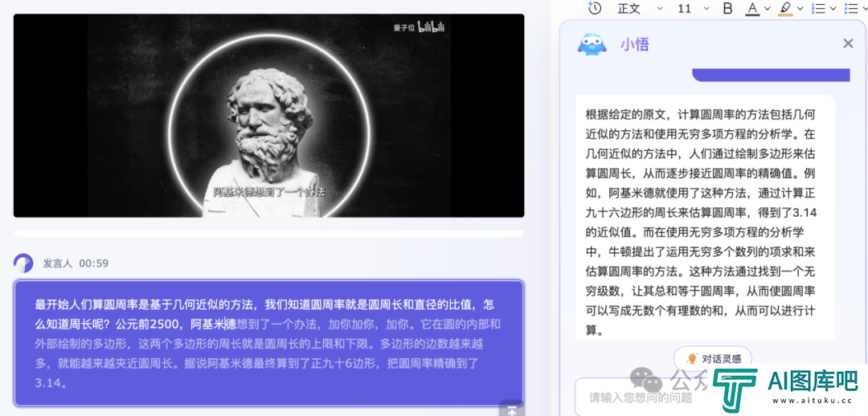Open the 正文 paragraph style dropdown

(x=641, y=8)
